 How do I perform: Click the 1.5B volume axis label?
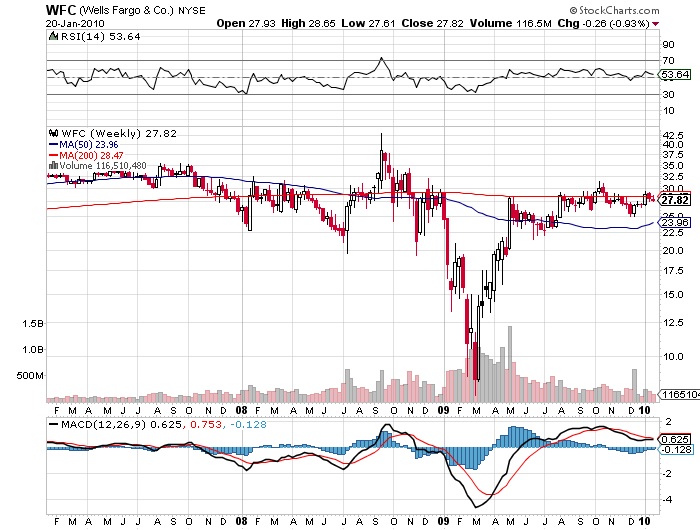[33, 324]
